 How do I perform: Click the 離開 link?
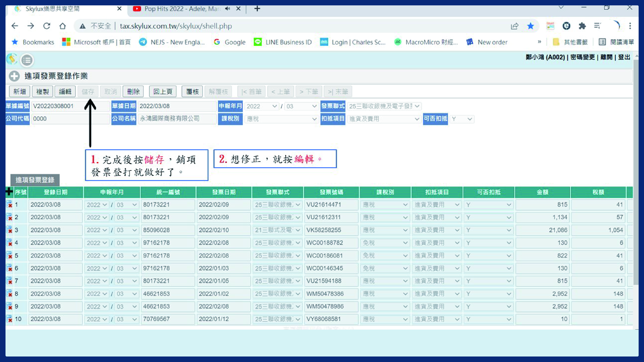[x=606, y=57]
